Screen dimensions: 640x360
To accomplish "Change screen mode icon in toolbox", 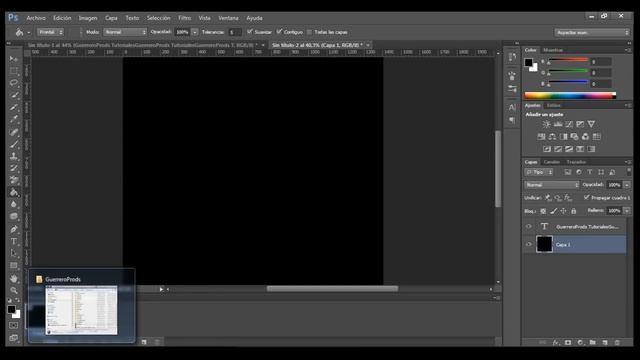I will [13, 338].
